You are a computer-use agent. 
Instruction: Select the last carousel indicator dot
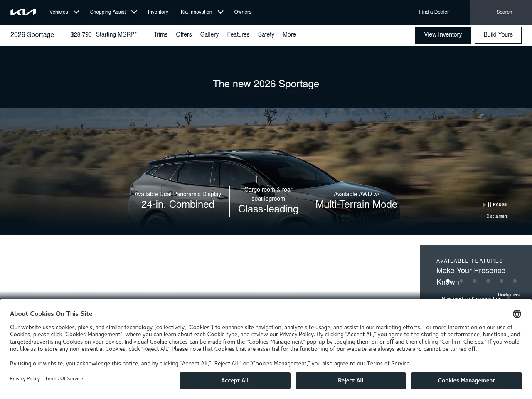pos(515,281)
